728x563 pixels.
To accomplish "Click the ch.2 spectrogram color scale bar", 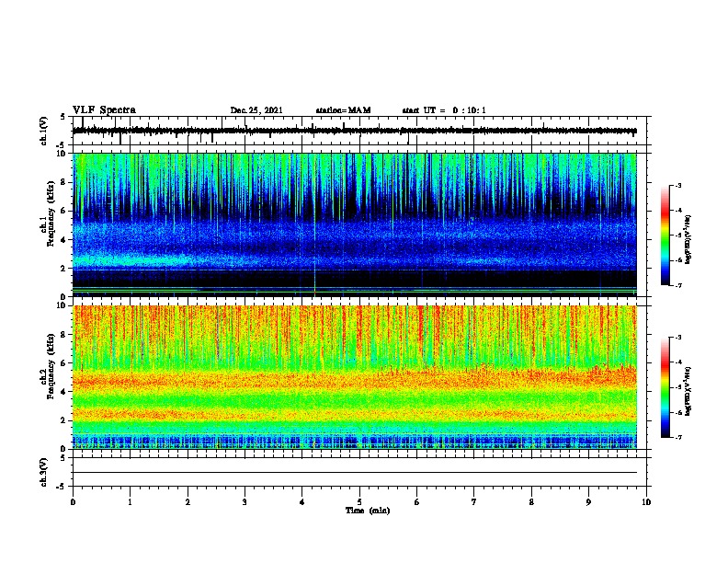I will [665, 387].
